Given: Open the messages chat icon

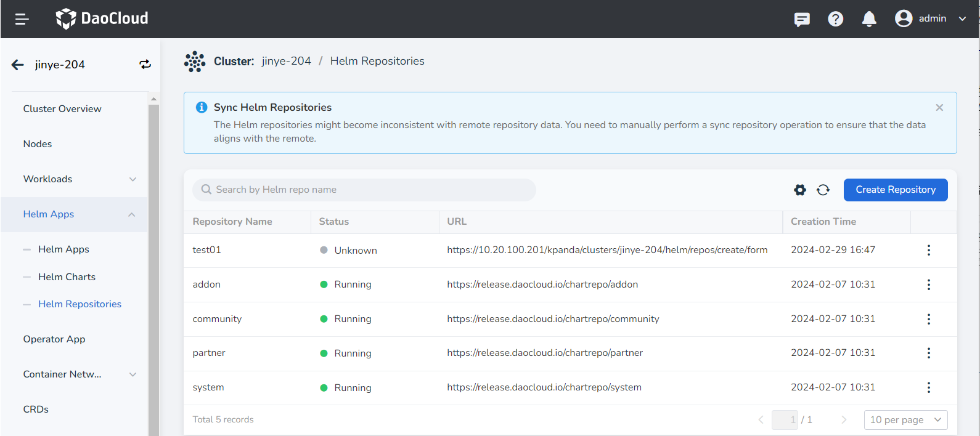Looking at the screenshot, I should click(802, 19).
